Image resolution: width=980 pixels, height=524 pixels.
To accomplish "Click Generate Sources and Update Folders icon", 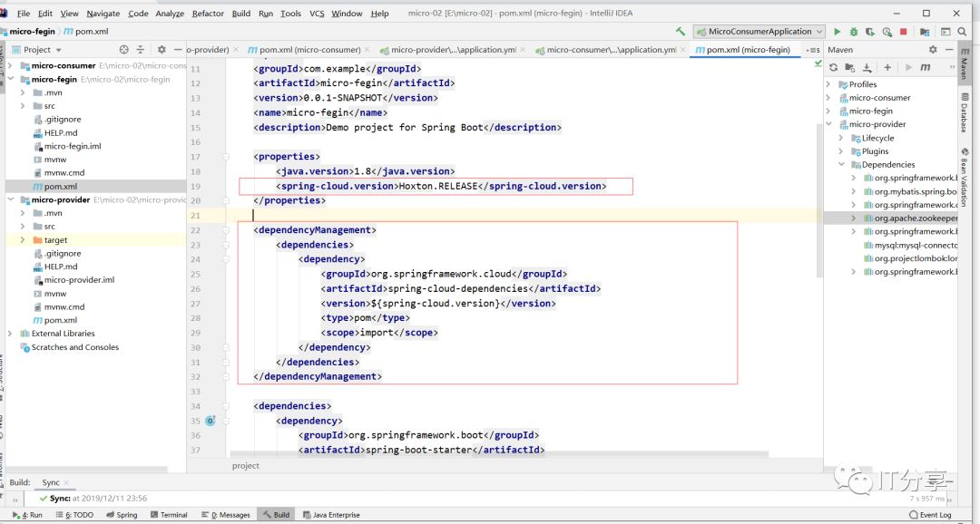I will [849, 67].
